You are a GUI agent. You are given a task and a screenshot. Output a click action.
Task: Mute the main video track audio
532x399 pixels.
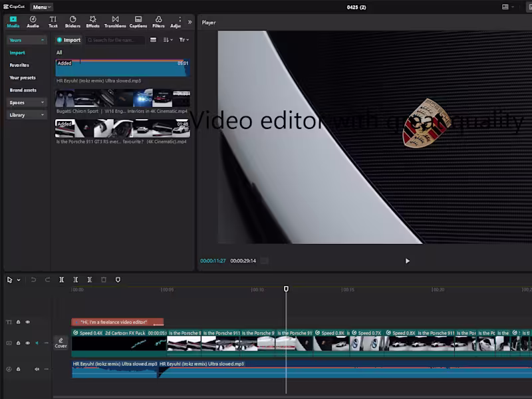37,343
